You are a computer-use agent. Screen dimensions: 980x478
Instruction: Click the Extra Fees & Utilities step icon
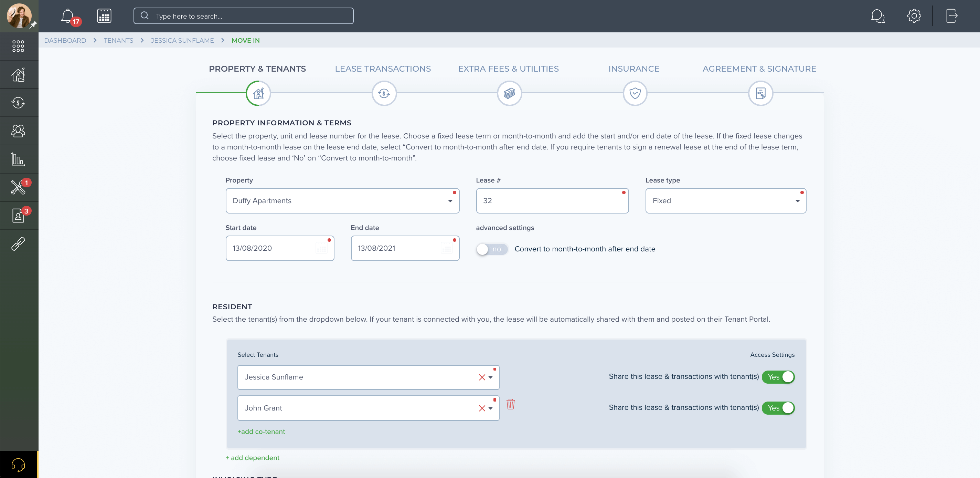pyautogui.click(x=509, y=93)
